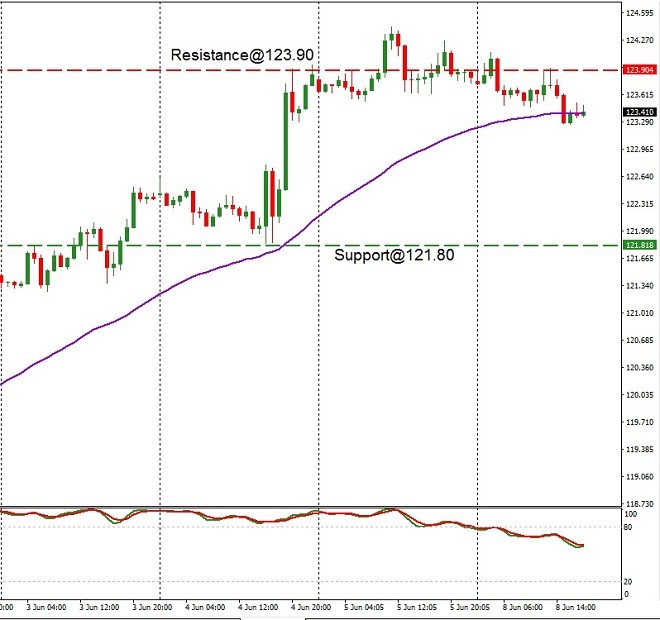Screen dimensions: 660x620
Task: Click the 119.710 price axis label
Action: point(640,422)
